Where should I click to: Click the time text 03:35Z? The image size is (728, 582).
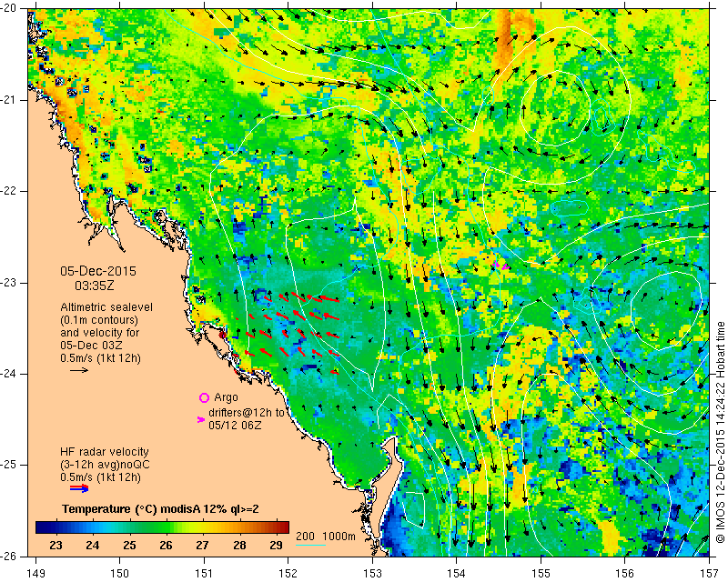(x=95, y=286)
